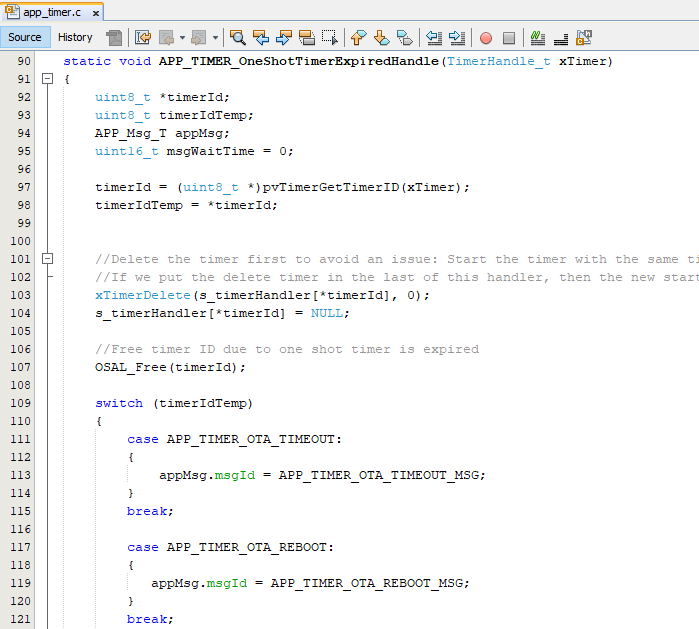This screenshot has height=629, width=699.
Task: Comment the selected lines using toolbar icon
Action: coord(538,38)
